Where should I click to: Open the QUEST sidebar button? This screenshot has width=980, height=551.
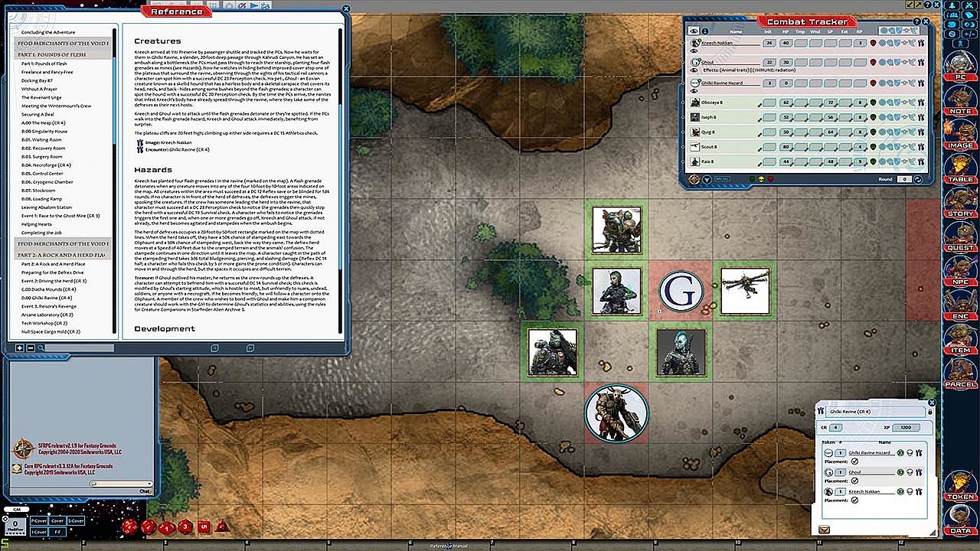pyautogui.click(x=960, y=237)
